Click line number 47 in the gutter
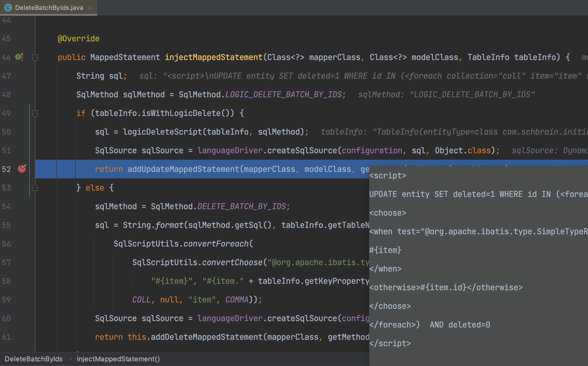Screen dimensions: 588x366 pyautogui.click(x=6, y=76)
